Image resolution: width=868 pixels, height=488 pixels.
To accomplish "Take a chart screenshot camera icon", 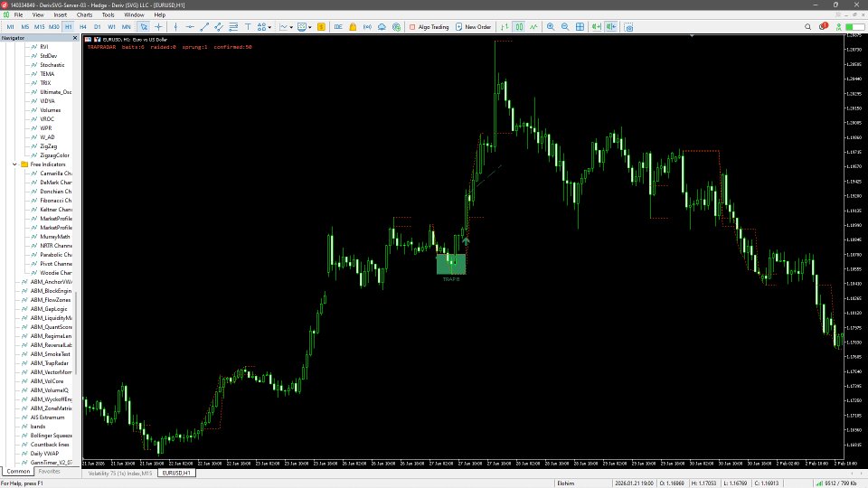I will pos(628,26).
